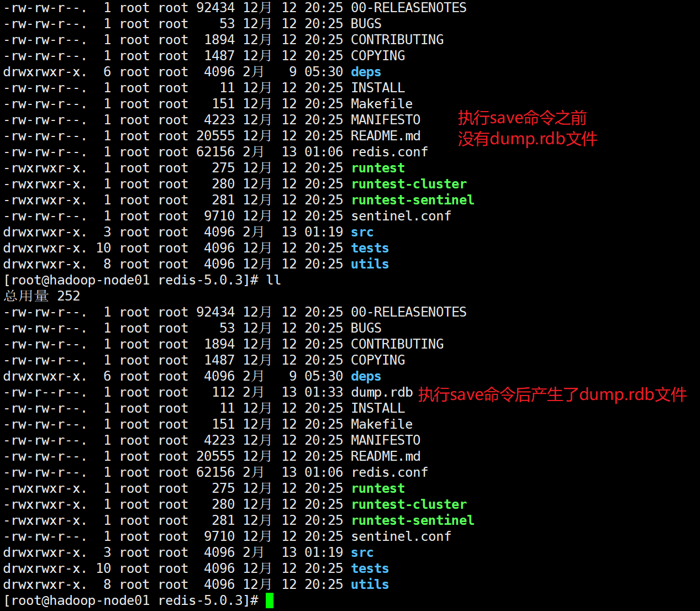Click 'MANIFESTO' in the lower listing
This screenshot has width=700, height=611.
pos(386,440)
